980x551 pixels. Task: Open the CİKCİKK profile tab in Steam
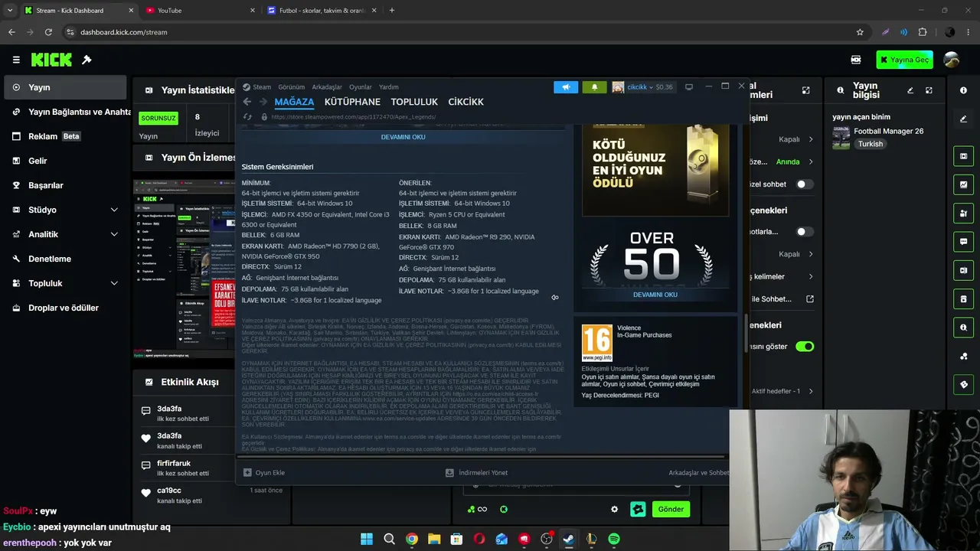465,102
